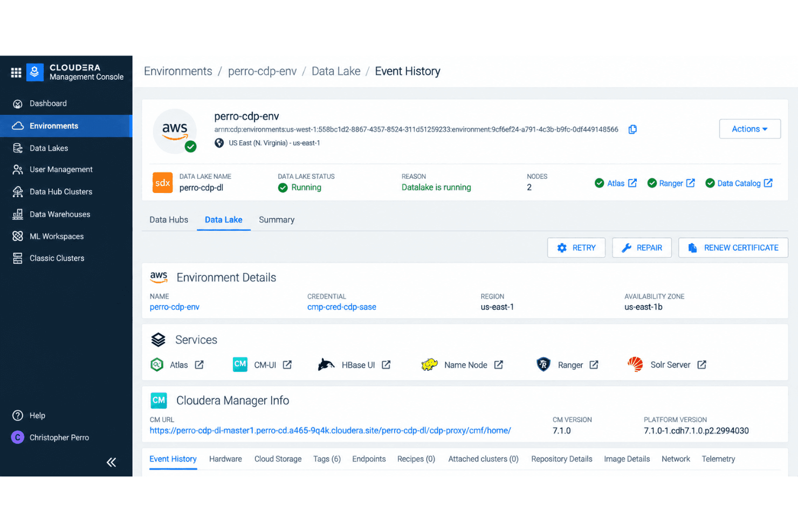Launch Solr Server external link icon
Viewport: 798px width, 532px height.
click(701, 365)
